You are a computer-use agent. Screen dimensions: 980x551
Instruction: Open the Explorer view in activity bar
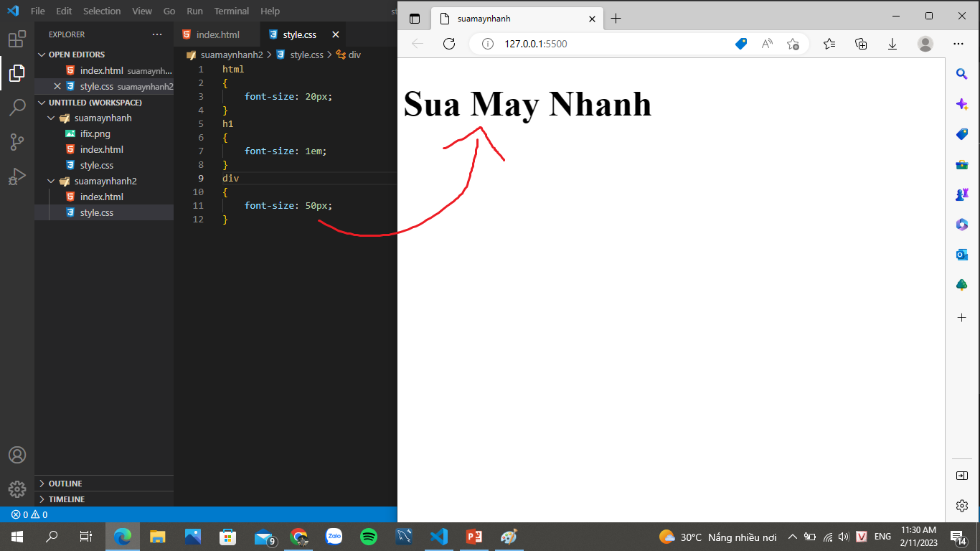(17, 72)
